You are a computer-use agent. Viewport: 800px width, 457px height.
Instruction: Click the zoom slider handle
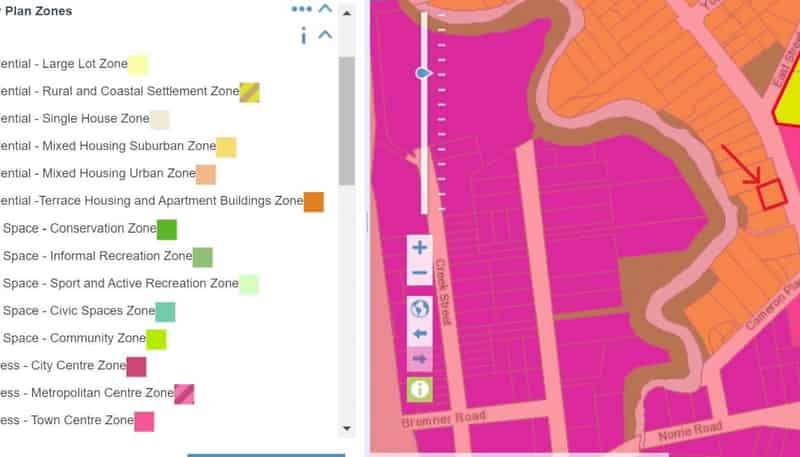[x=423, y=73]
